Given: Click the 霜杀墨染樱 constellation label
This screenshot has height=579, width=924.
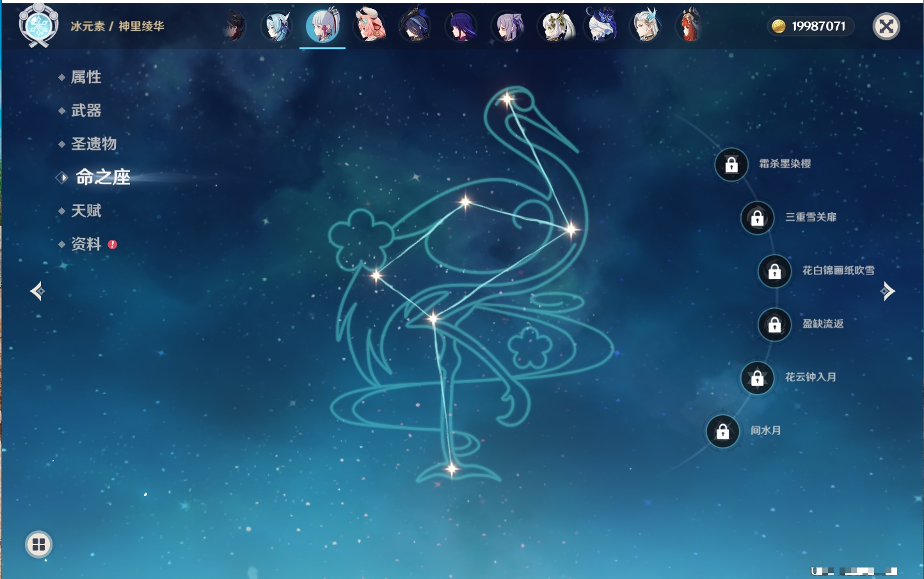Looking at the screenshot, I should [785, 164].
